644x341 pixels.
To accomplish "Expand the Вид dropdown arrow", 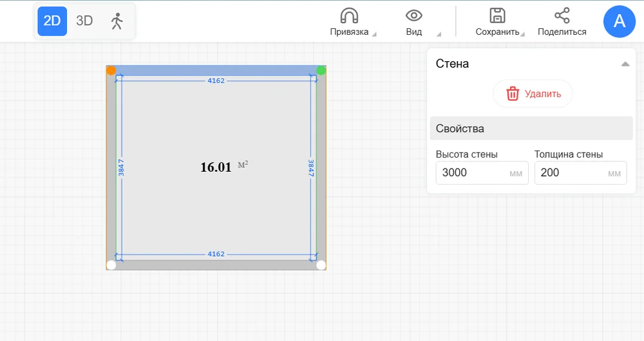I will click(439, 34).
